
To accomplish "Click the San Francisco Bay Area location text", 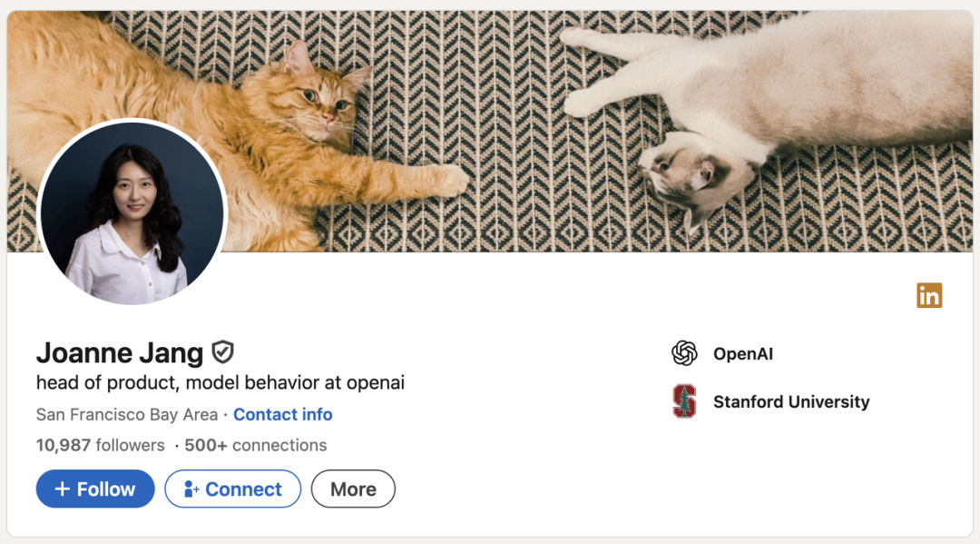I will pyautogui.click(x=127, y=414).
